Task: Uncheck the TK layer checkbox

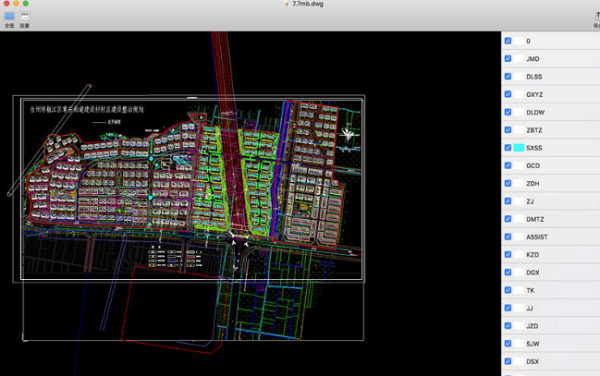Action: pos(508,290)
